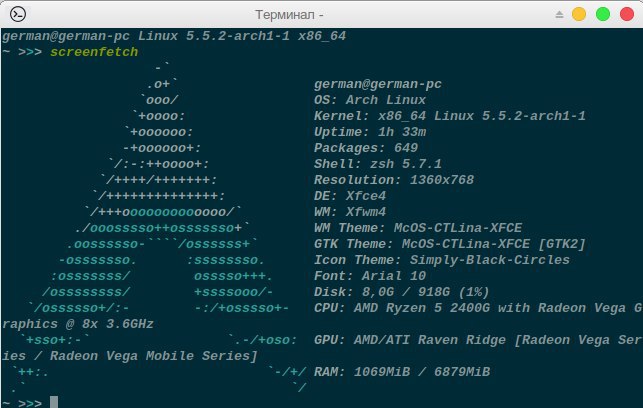Click the 'GTK Theme: McOS-CTLina-XFCE [GTK2]' line
Image resolution: width=643 pixels, height=408 pixels.
coord(450,244)
